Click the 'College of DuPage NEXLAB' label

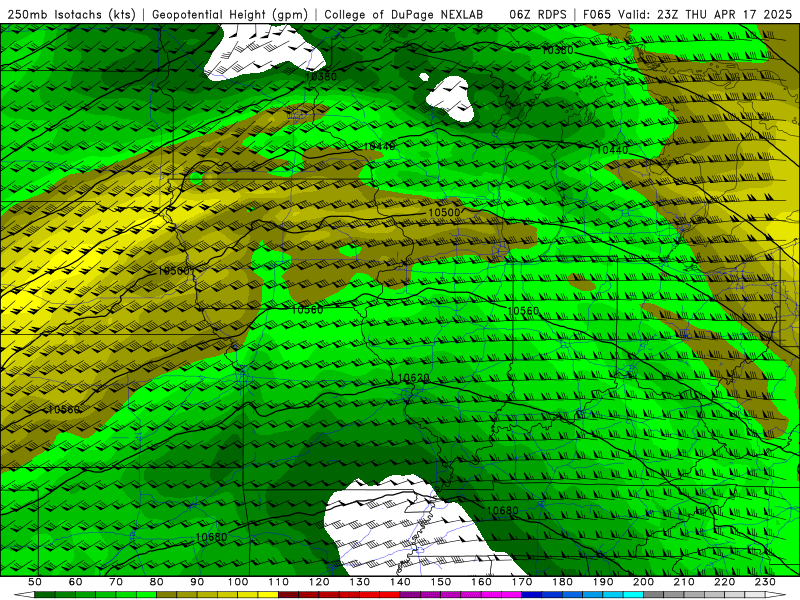click(404, 15)
